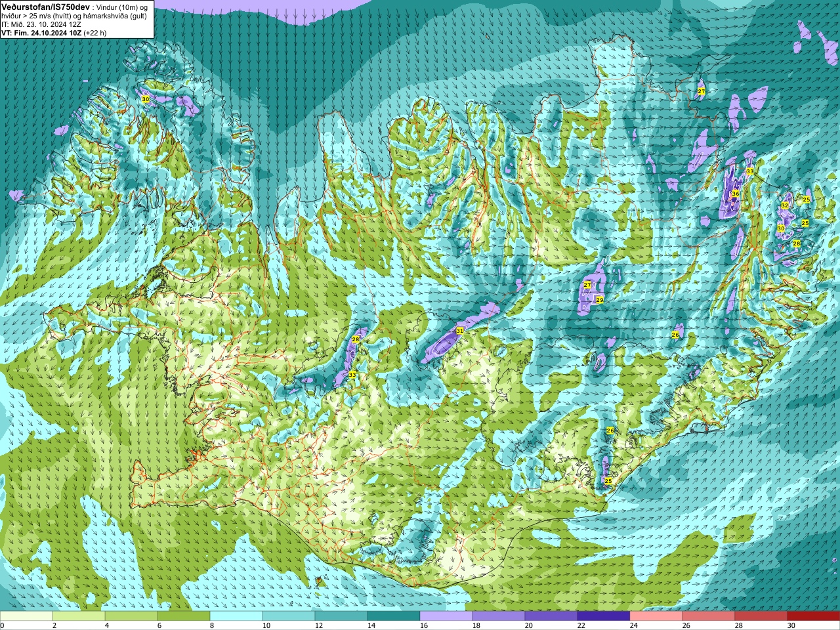
Task: Click the 'VT: Fim. 24.10.2024 10Z' valid time
Action: point(41,33)
